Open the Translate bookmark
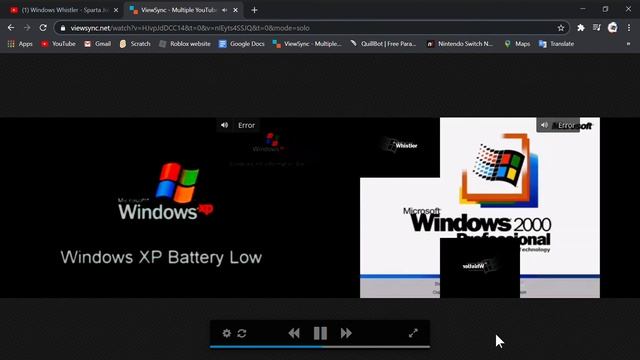640x360 pixels. [x=556, y=44]
